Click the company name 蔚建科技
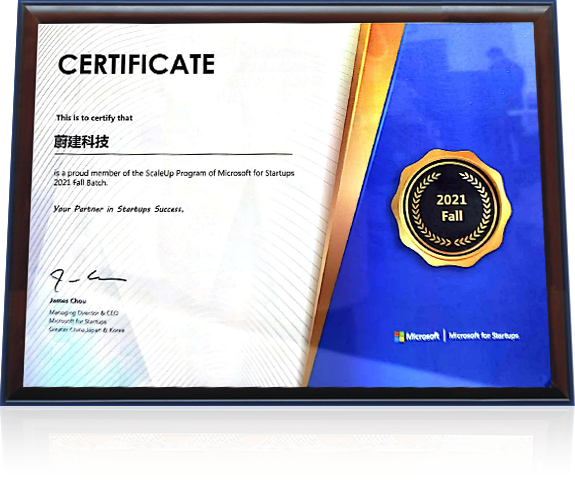Image resolution: width=575 pixels, height=482 pixels. click(81, 141)
